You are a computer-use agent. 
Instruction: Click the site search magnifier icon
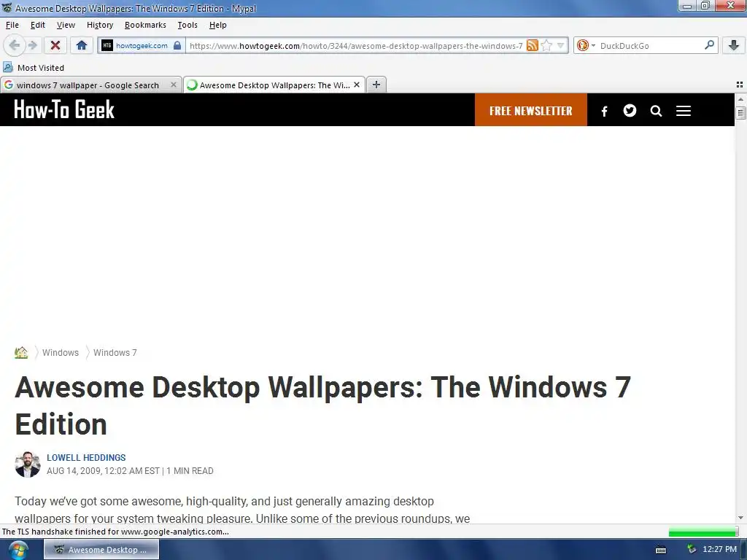(x=656, y=111)
